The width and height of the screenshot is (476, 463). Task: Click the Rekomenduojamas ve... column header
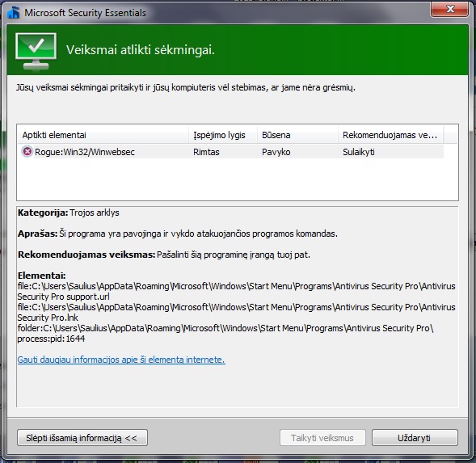click(390, 135)
